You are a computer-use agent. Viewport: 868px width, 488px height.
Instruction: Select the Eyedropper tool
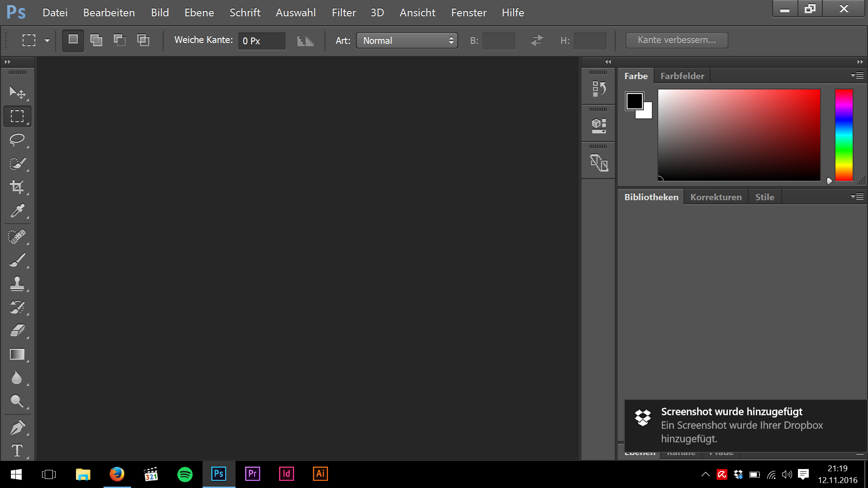coord(17,211)
